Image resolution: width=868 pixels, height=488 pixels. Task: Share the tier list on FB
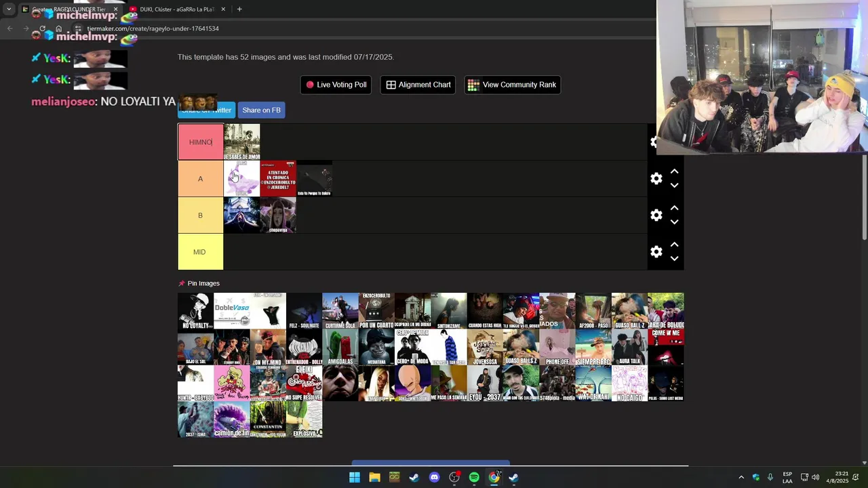click(x=261, y=110)
